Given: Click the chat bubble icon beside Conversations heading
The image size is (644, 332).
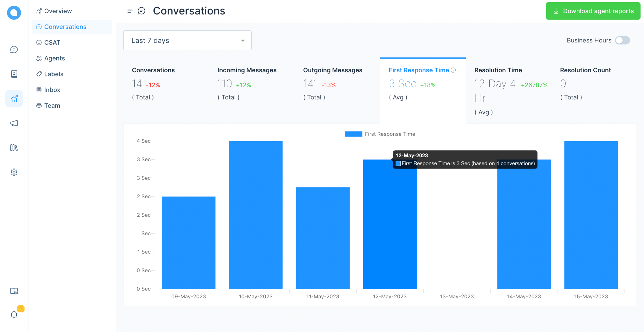Looking at the screenshot, I should [x=142, y=11].
